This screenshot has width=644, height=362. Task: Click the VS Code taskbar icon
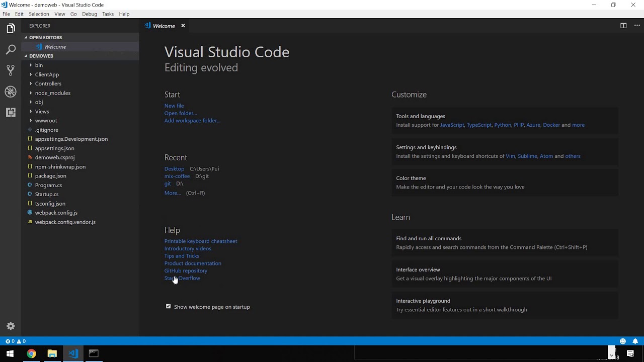73,353
